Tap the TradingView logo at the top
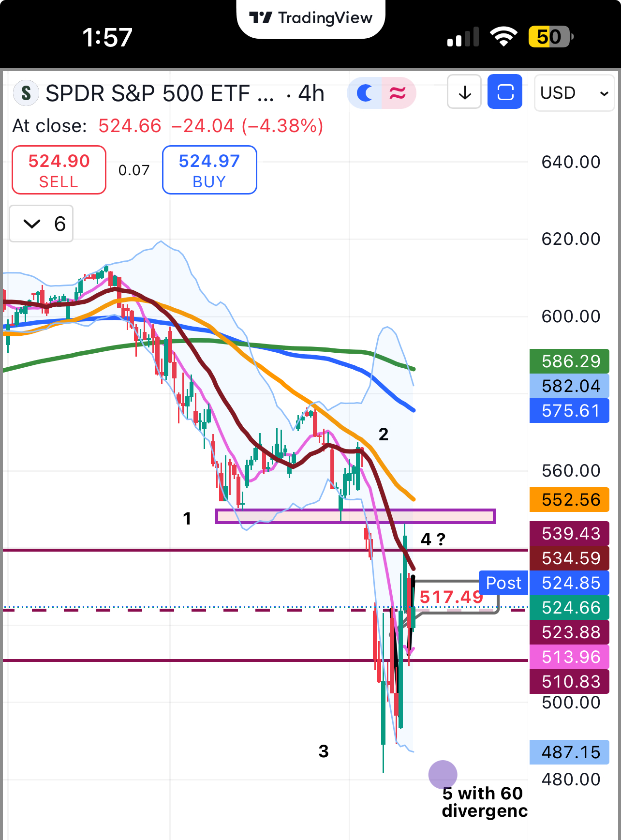The image size is (621, 840). (310, 18)
